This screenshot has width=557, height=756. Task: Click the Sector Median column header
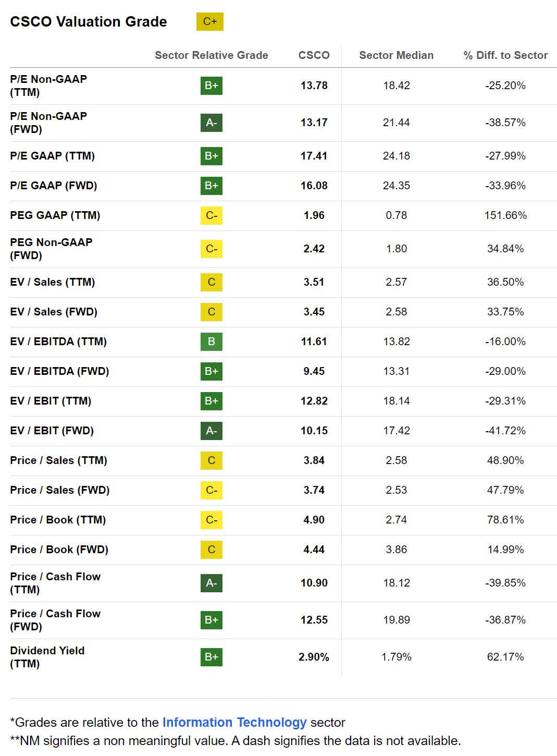click(x=396, y=55)
